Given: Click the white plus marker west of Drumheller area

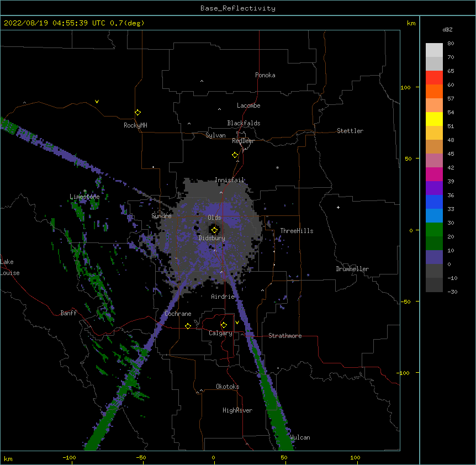Looking at the screenshot, I should (338, 207).
